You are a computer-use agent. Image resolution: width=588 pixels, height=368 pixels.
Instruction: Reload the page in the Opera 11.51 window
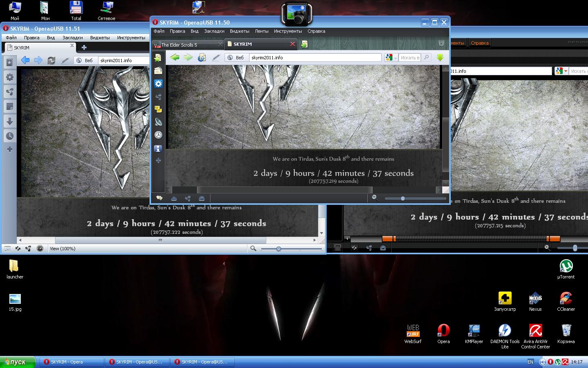[51, 60]
